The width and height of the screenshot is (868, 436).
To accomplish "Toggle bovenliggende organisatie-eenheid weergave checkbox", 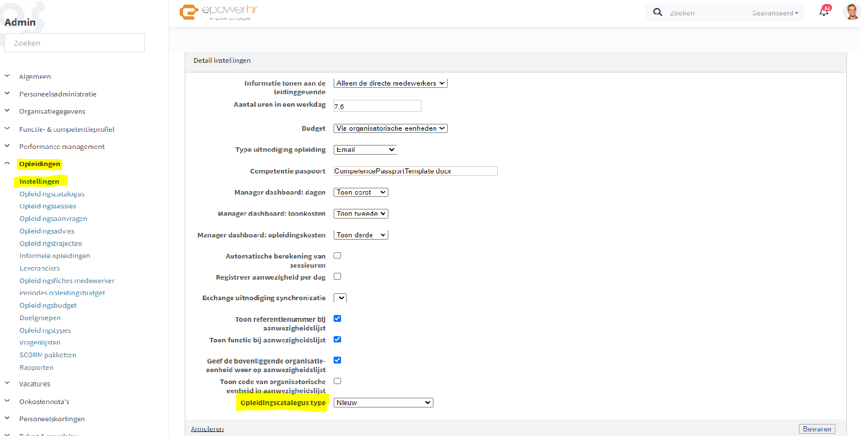I will pyautogui.click(x=337, y=360).
